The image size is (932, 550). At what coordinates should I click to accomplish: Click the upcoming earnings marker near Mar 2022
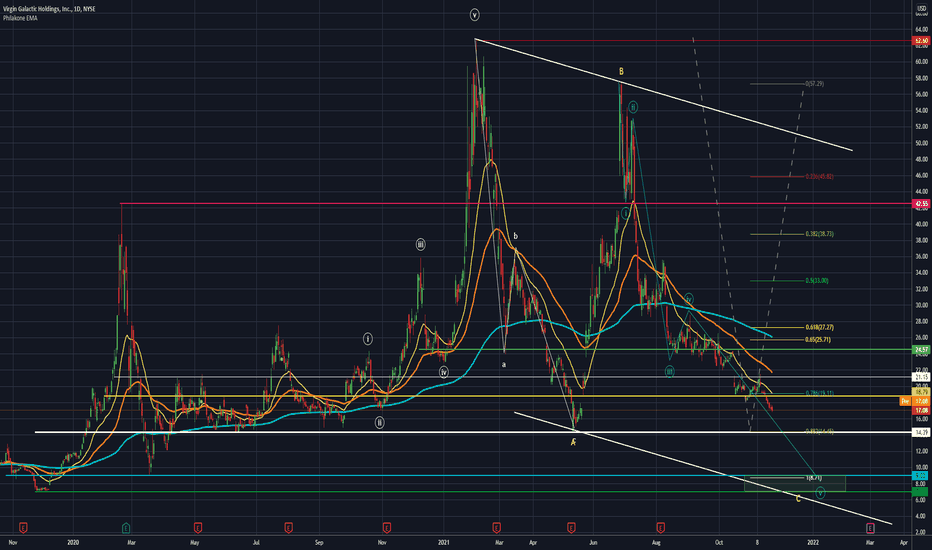click(870, 527)
